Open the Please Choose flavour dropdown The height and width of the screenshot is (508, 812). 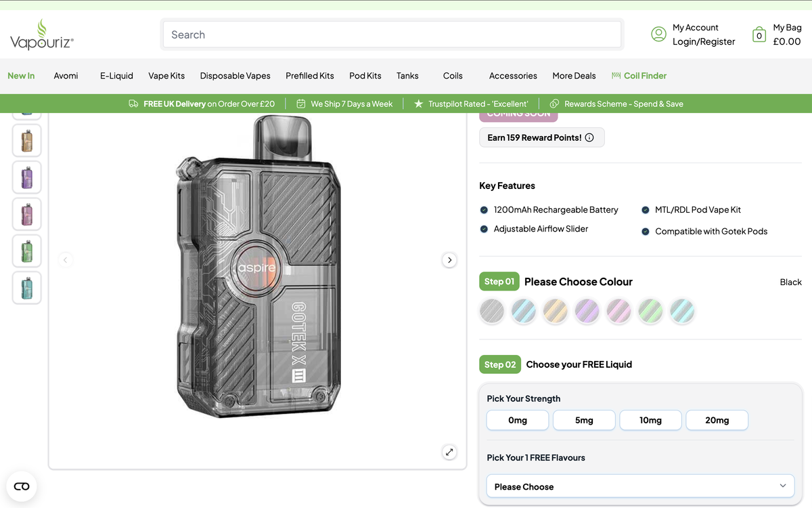point(640,486)
